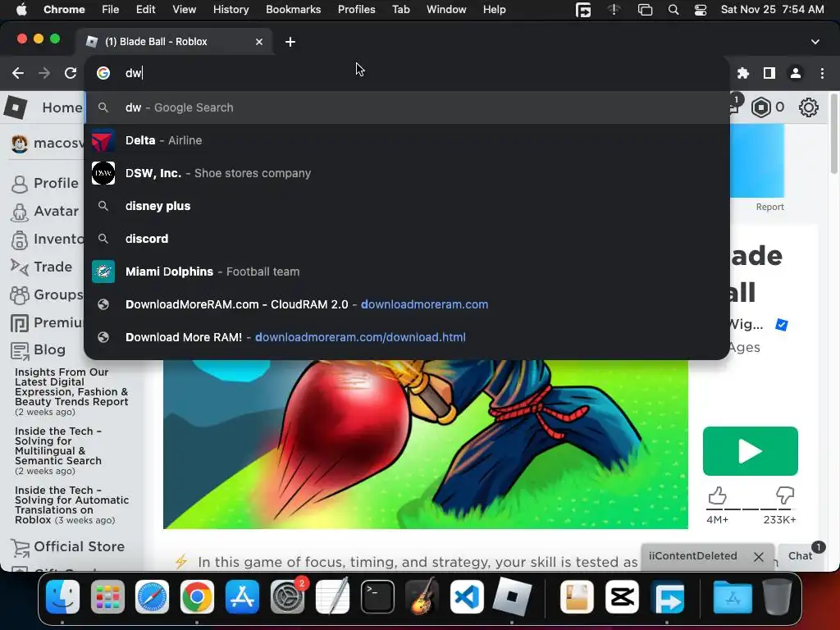Open Terminal from the Dock
This screenshot has height=630, width=840.
click(x=377, y=597)
